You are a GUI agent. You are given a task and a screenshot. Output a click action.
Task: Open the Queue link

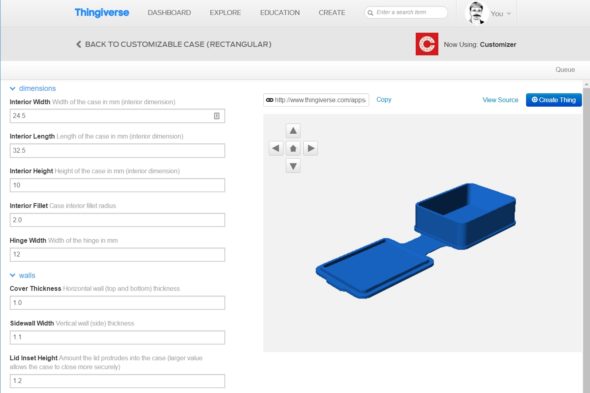click(565, 70)
